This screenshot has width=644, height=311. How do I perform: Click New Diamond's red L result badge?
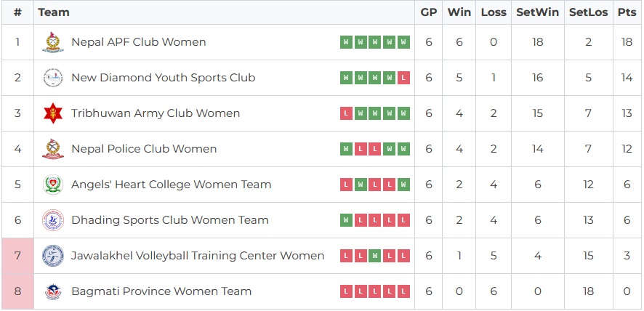click(x=404, y=78)
